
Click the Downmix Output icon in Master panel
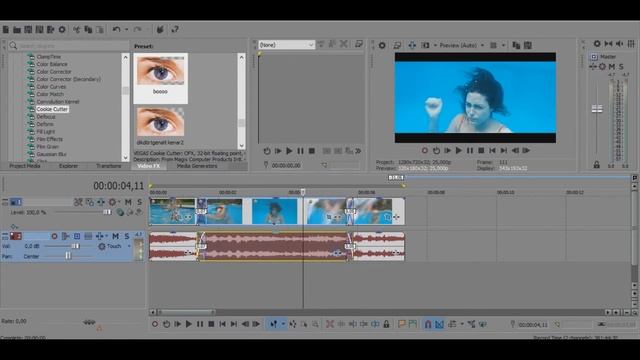point(609,44)
